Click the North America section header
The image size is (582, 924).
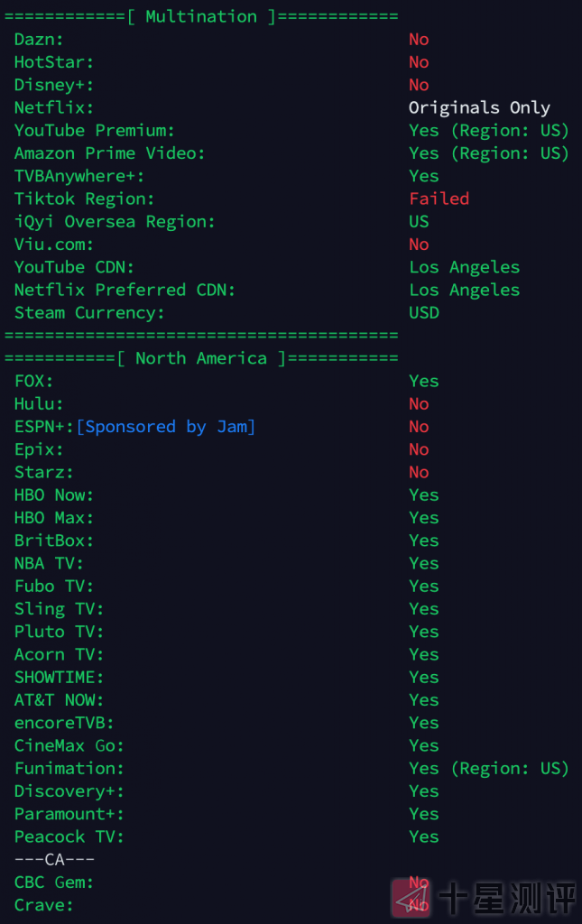coord(201,358)
